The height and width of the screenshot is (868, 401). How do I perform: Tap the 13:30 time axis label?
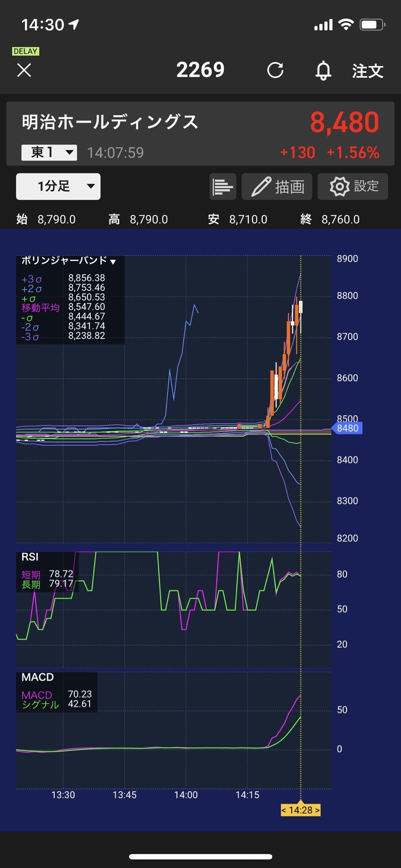(x=63, y=795)
